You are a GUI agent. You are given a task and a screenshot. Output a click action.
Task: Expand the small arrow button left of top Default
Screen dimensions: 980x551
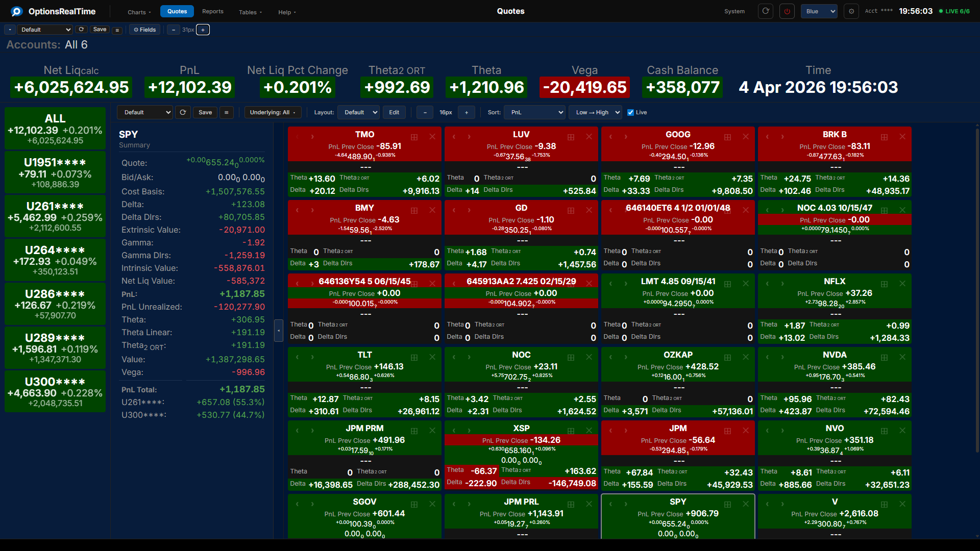click(10, 30)
